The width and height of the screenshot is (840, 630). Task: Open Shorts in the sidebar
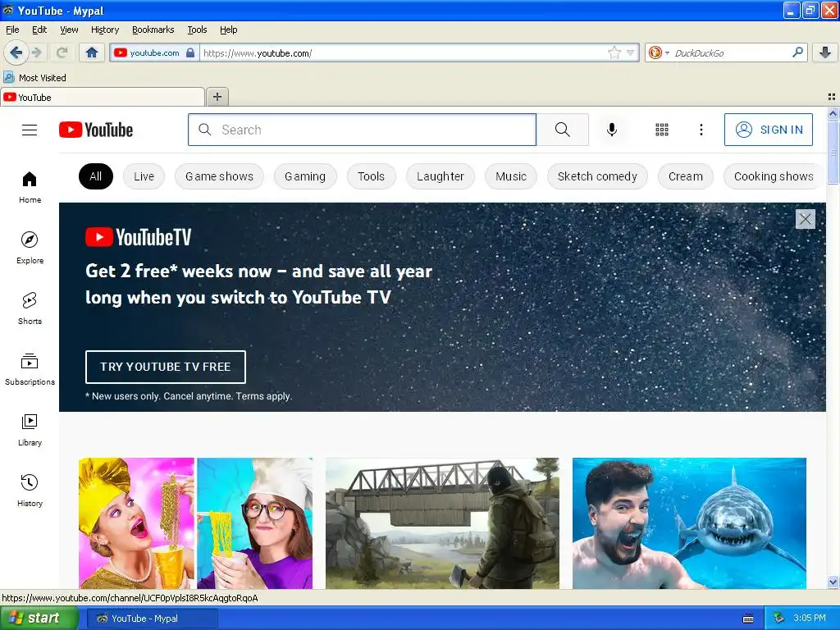(x=30, y=308)
